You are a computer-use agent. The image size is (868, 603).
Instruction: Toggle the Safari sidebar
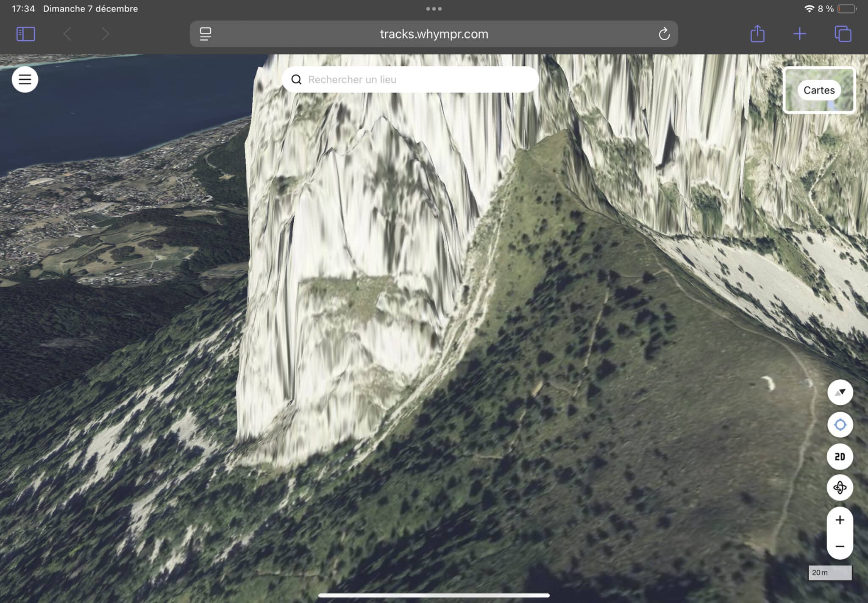point(25,34)
